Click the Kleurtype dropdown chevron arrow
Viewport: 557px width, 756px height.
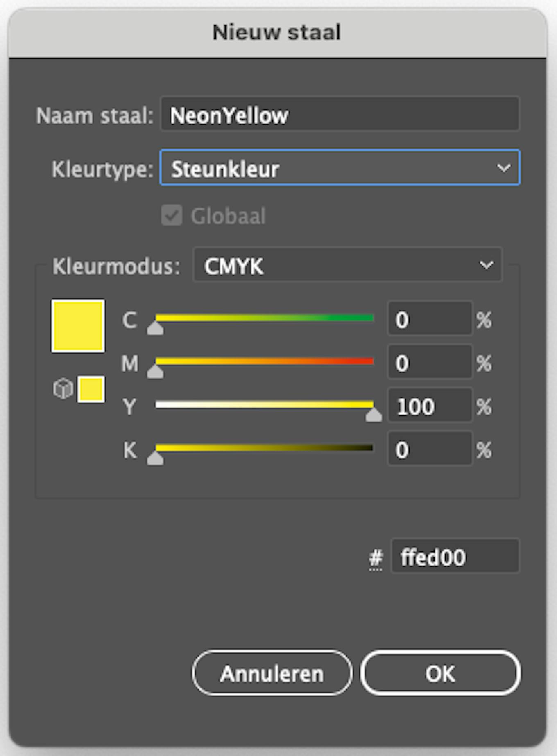pyautogui.click(x=503, y=168)
